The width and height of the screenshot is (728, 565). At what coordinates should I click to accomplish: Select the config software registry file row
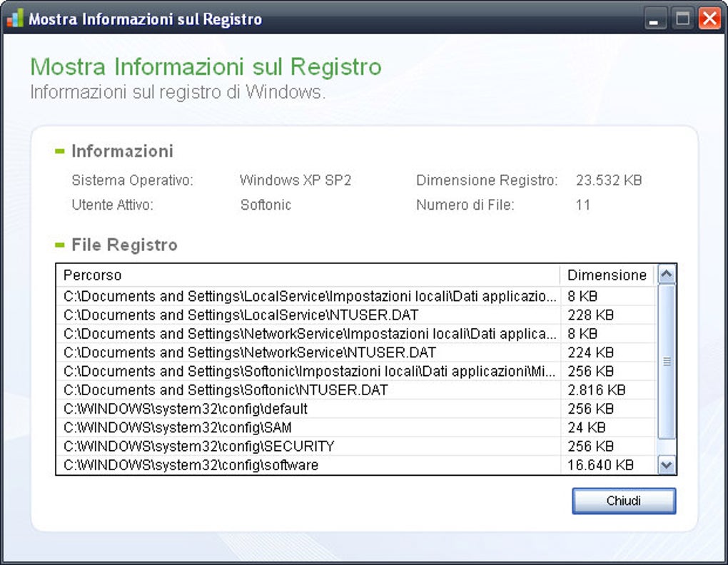pos(285,464)
